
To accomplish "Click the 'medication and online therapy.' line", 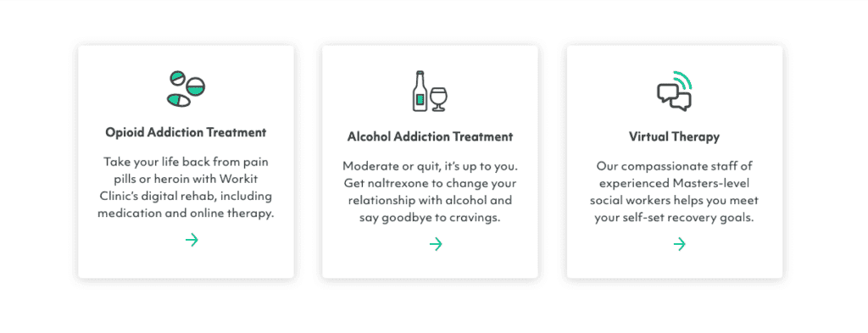I will coord(186,213).
